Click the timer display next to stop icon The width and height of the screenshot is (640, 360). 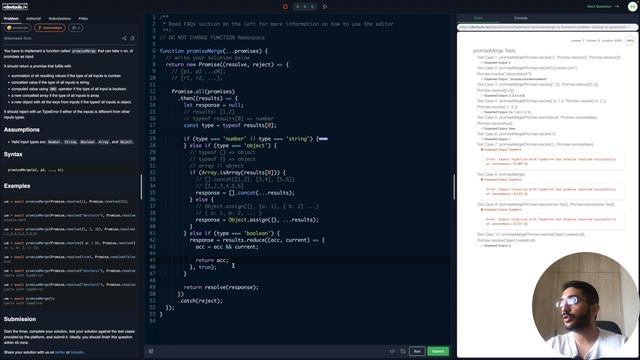(305, 7)
